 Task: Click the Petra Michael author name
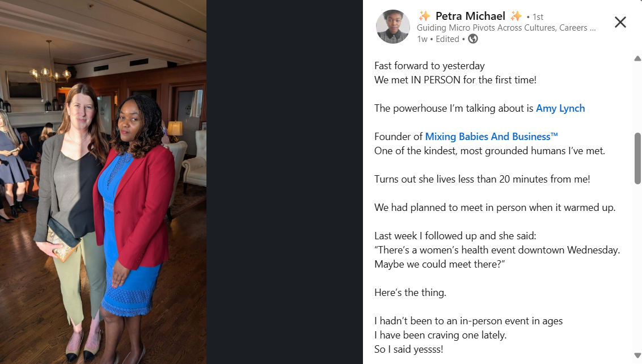470,16
